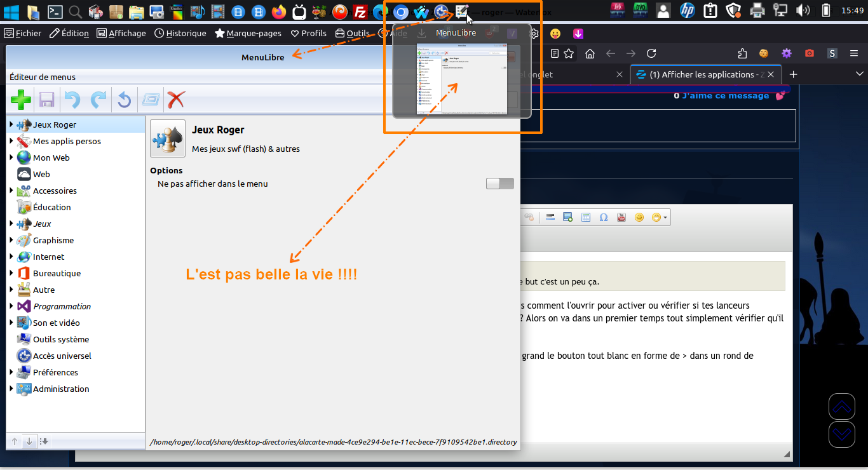The width and height of the screenshot is (868, 470).
Task: Click the red X delete icon
Action: 176,100
